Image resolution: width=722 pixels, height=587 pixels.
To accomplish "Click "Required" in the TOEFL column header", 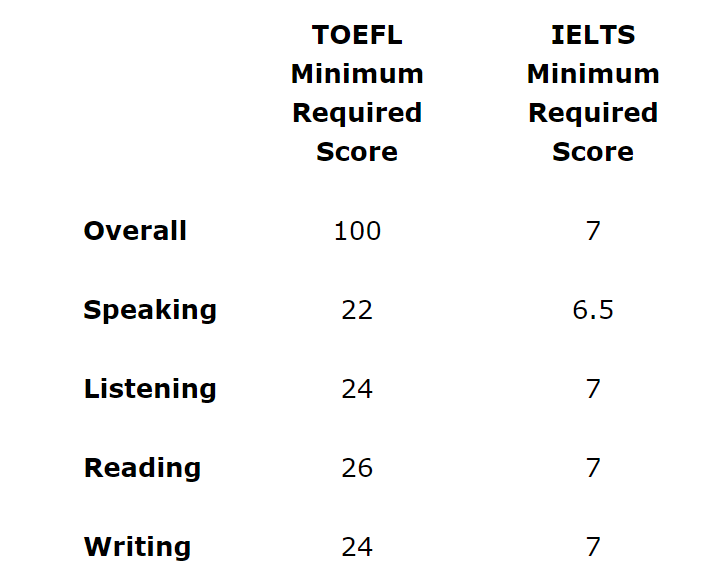I will coord(357,113).
